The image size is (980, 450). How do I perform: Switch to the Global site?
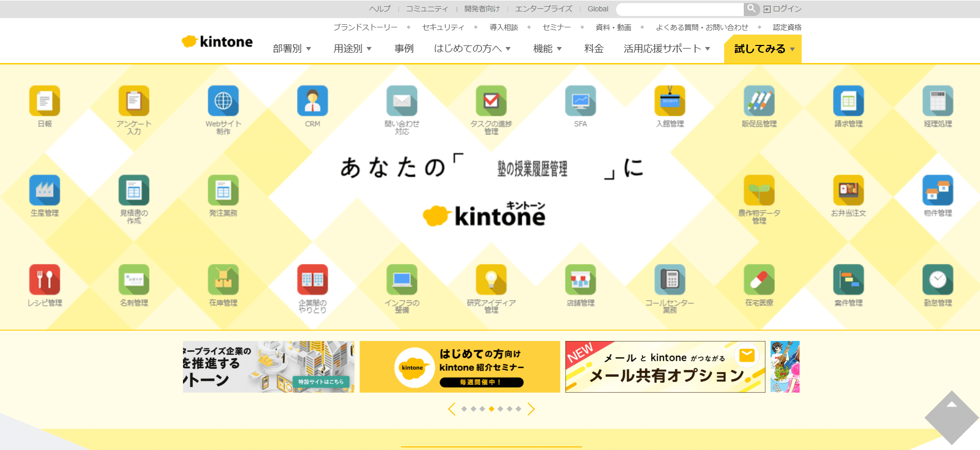click(598, 9)
